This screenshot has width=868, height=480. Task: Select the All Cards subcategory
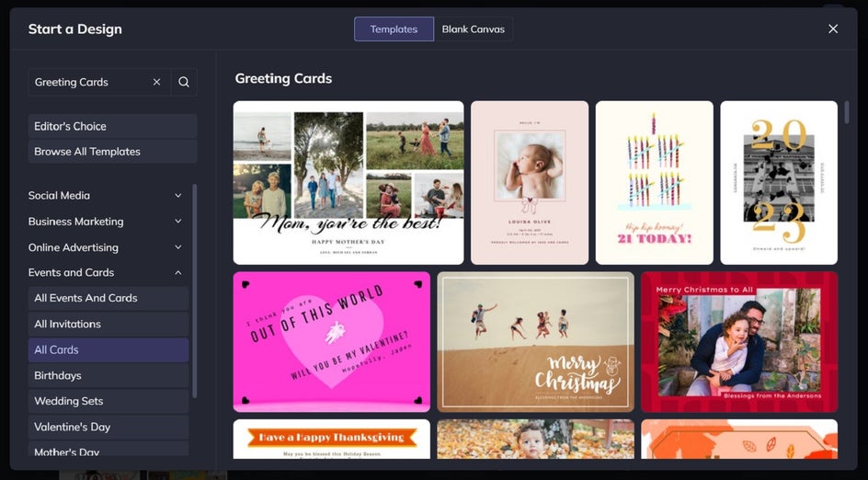point(108,350)
